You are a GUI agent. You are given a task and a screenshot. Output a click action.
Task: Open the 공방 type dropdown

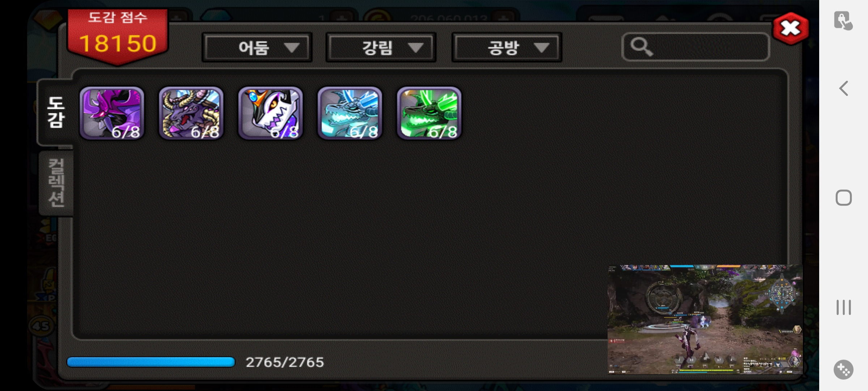click(507, 47)
